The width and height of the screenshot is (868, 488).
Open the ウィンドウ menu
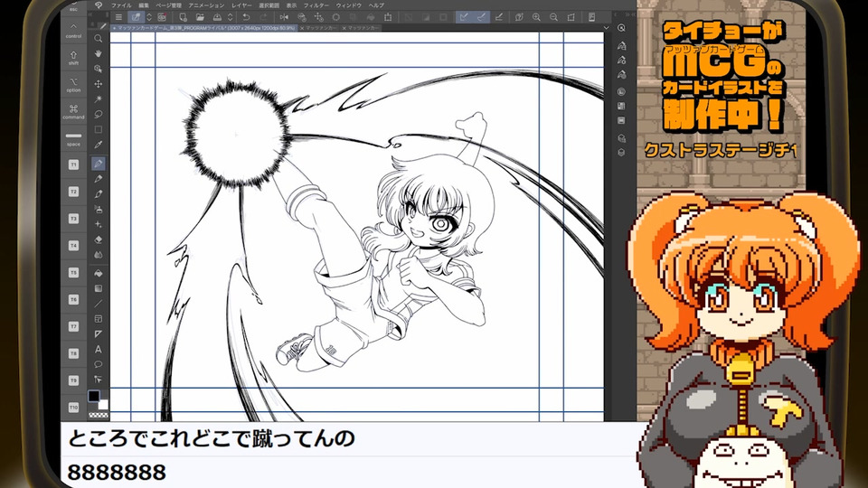coord(349,5)
